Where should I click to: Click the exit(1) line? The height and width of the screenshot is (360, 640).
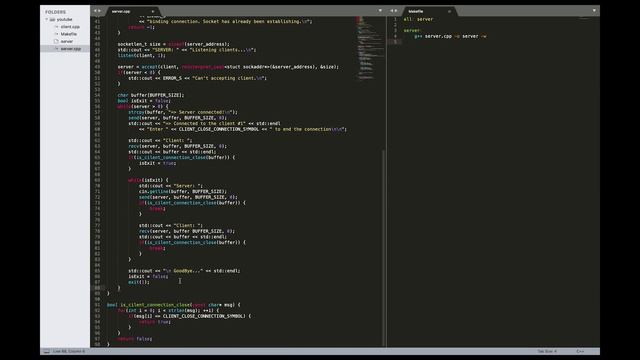[139, 282]
